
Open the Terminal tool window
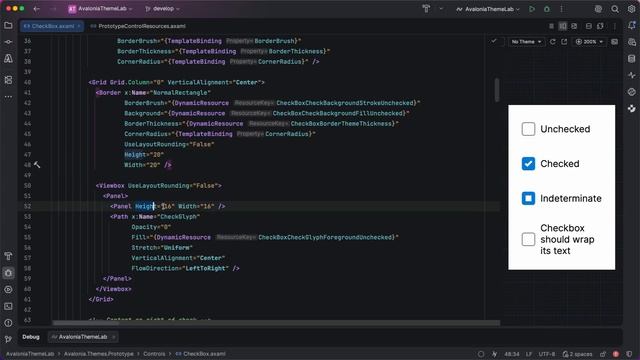click(8, 306)
